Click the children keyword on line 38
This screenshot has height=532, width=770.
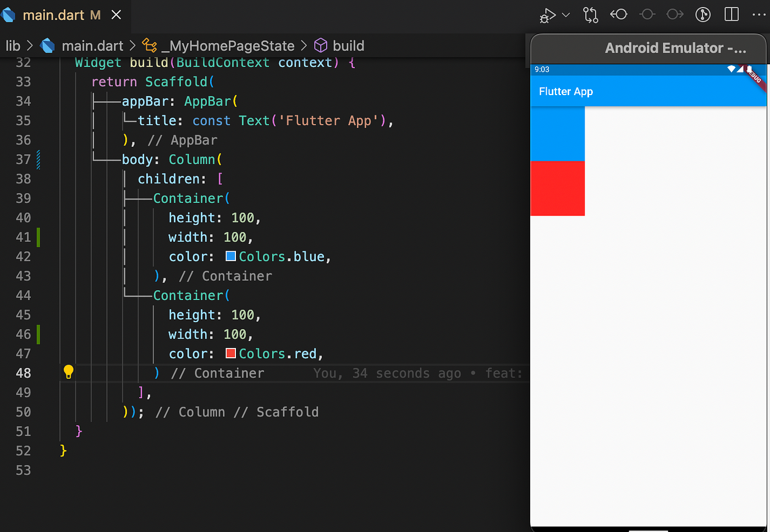tap(168, 179)
